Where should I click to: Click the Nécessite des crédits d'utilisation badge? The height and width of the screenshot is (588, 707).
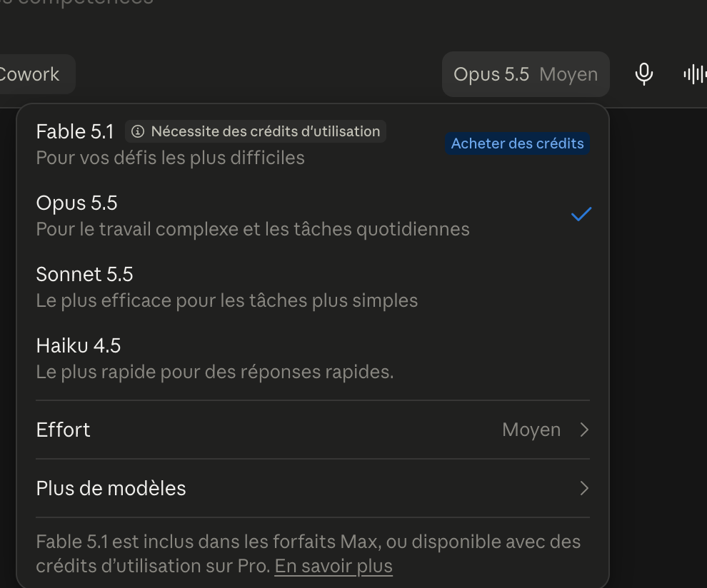(x=256, y=131)
